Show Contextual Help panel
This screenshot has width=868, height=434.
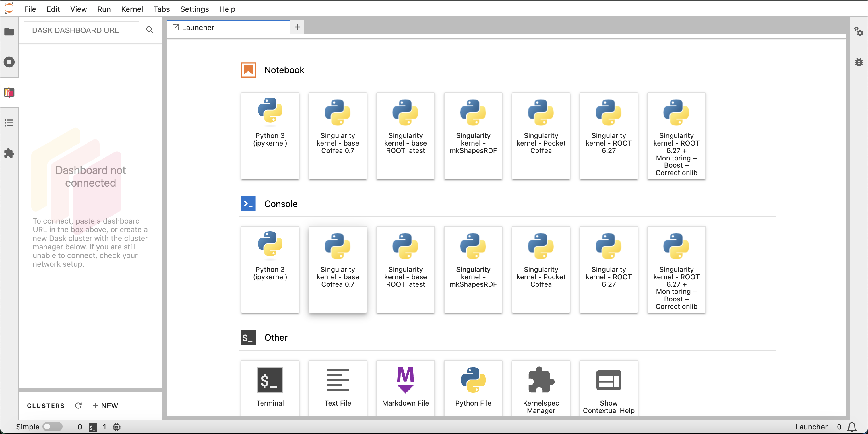[609, 388]
